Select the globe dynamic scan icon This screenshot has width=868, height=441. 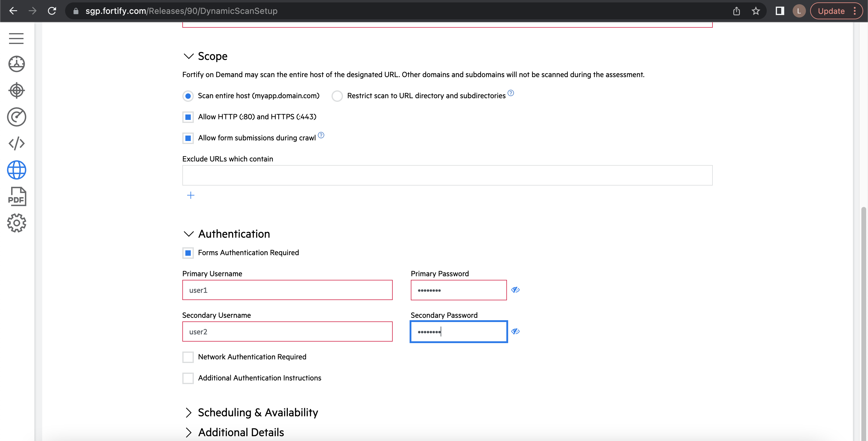tap(17, 170)
